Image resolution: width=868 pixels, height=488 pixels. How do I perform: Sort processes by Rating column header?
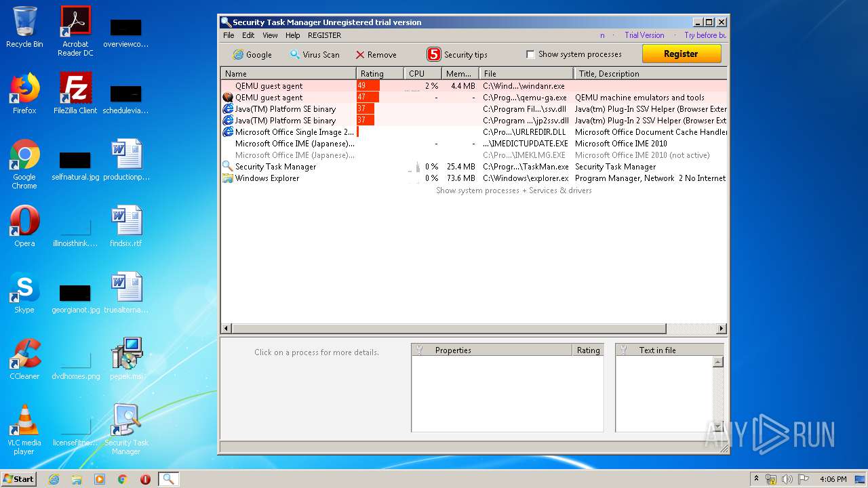380,73
